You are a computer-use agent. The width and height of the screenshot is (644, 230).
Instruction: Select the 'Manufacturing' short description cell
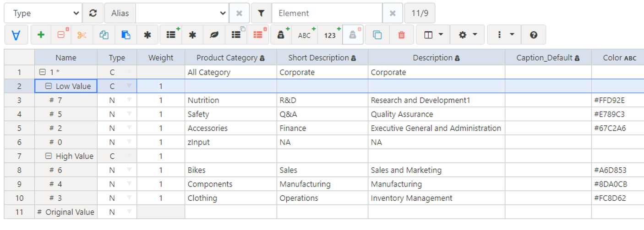(x=322, y=184)
